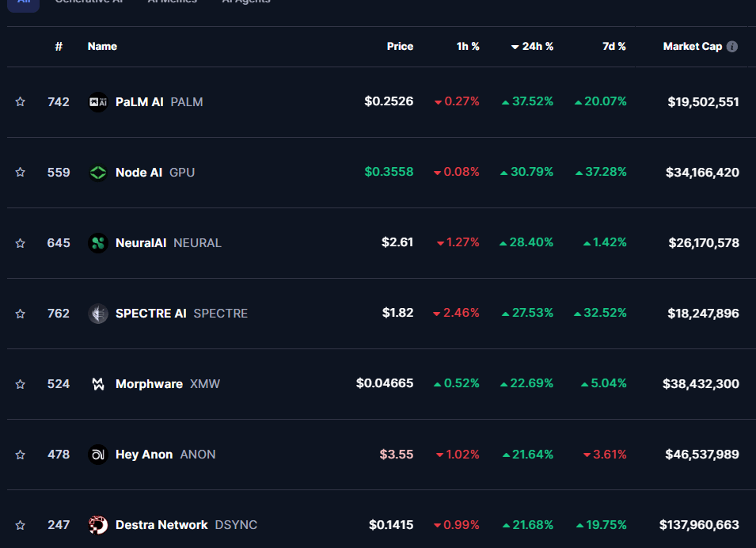
Task: Toggle watchlist star for NeuralAI
Action: point(21,243)
